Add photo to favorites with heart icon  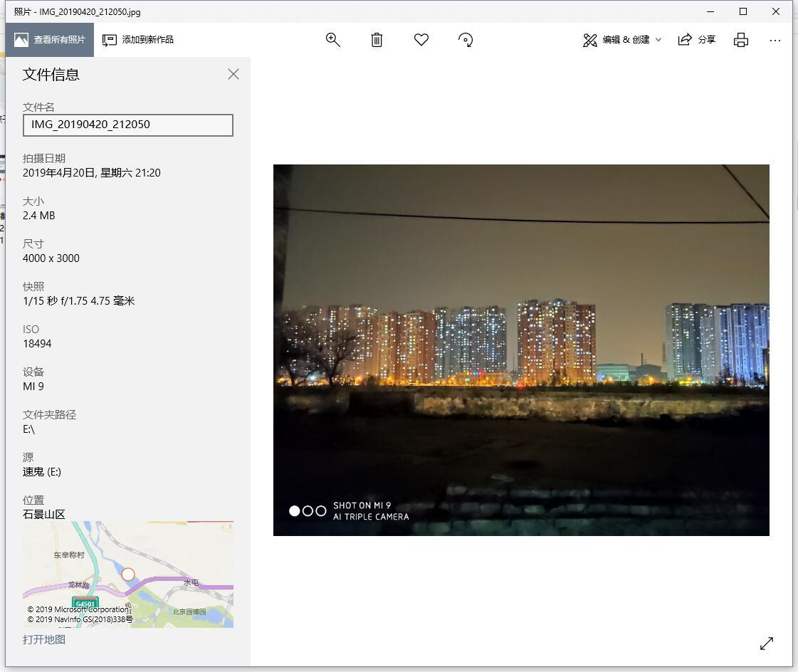(421, 40)
